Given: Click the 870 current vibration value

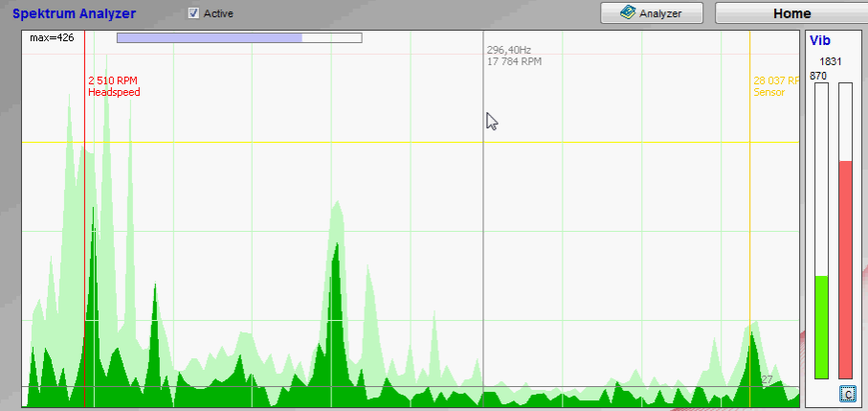Looking at the screenshot, I should [x=817, y=76].
